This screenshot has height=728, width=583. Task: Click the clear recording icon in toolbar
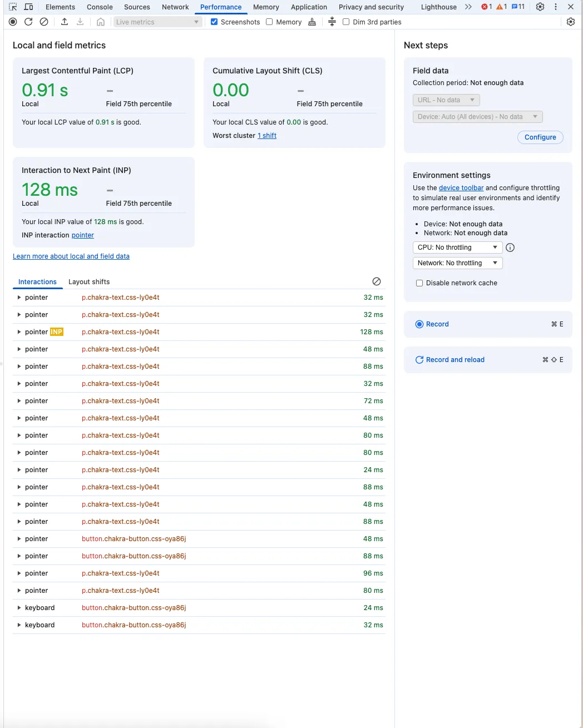44,22
